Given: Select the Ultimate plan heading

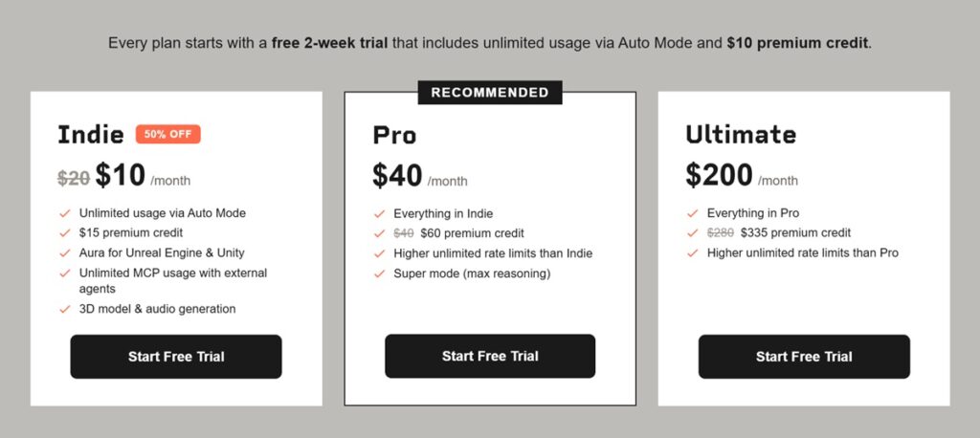Looking at the screenshot, I should tap(741, 134).
